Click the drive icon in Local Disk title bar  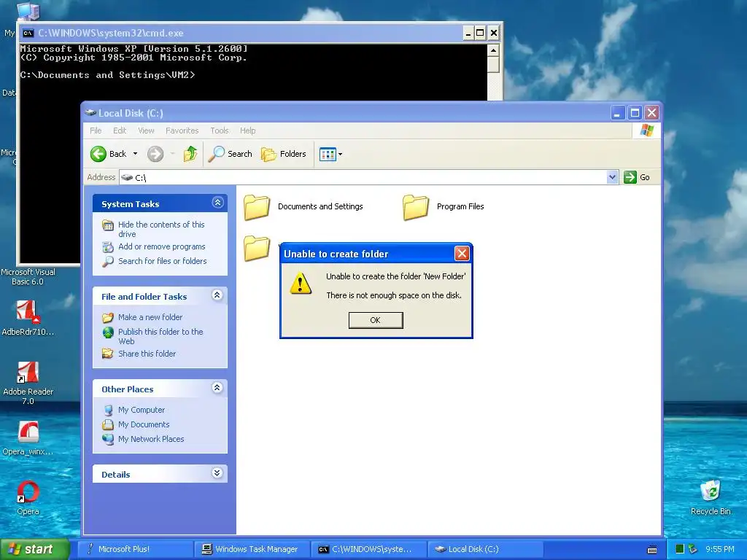point(90,113)
